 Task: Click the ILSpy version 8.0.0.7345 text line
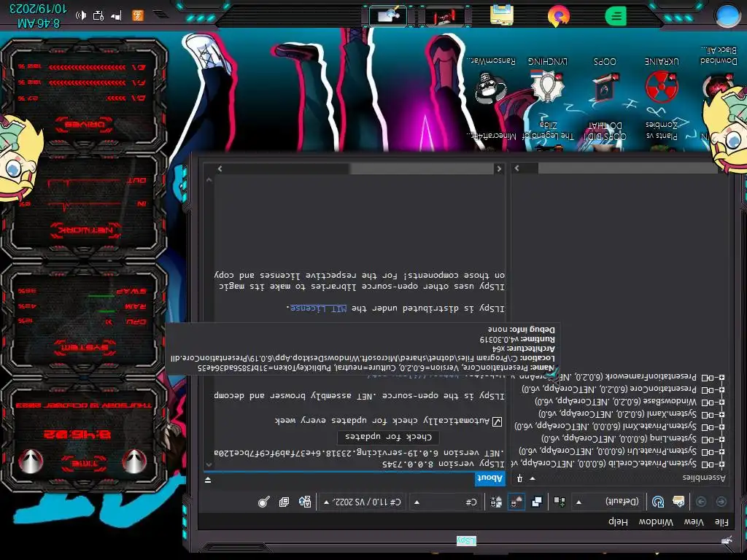pyautogui.click(x=443, y=463)
